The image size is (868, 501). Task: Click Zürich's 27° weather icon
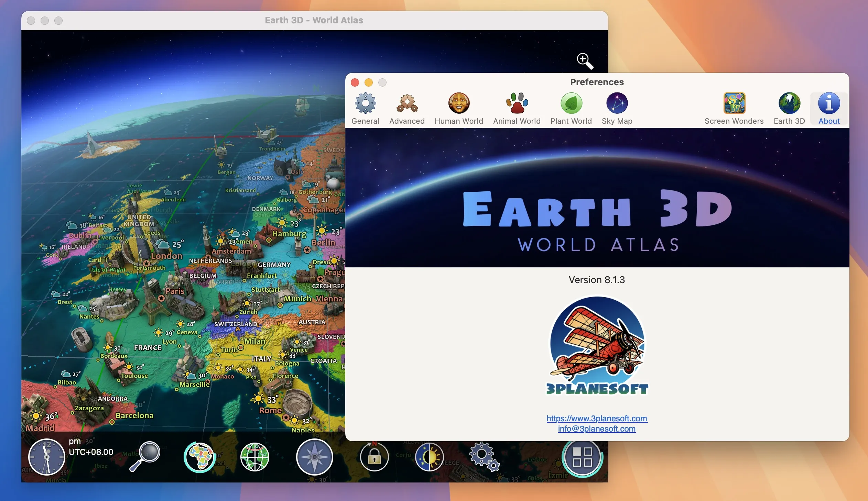pyautogui.click(x=247, y=303)
